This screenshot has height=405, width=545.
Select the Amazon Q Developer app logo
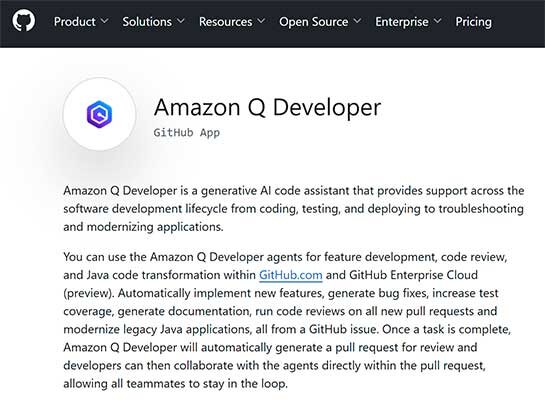pyautogui.click(x=99, y=114)
